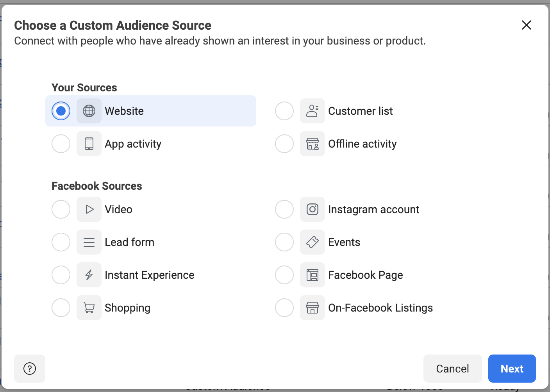550x392 pixels.
Task: Click the phone icon beside App activity
Action: pos(89,144)
